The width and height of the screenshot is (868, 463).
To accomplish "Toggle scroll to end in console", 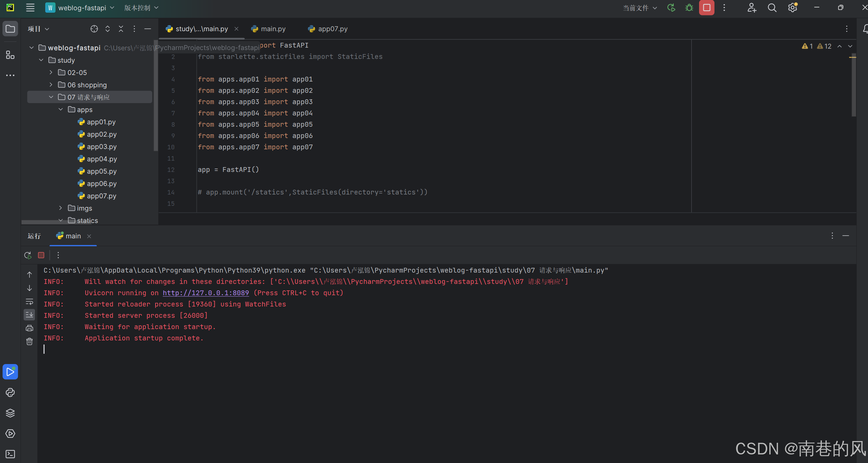I will pyautogui.click(x=29, y=314).
